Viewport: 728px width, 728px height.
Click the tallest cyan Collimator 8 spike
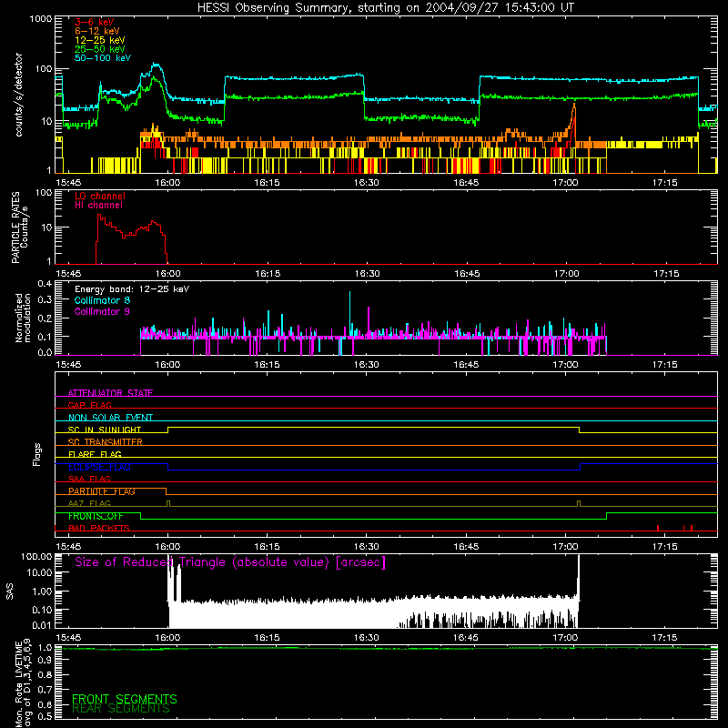click(x=349, y=316)
